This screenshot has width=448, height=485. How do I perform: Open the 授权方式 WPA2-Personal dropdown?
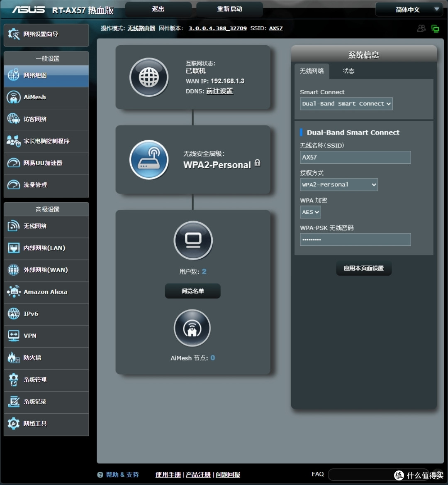[x=338, y=185]
